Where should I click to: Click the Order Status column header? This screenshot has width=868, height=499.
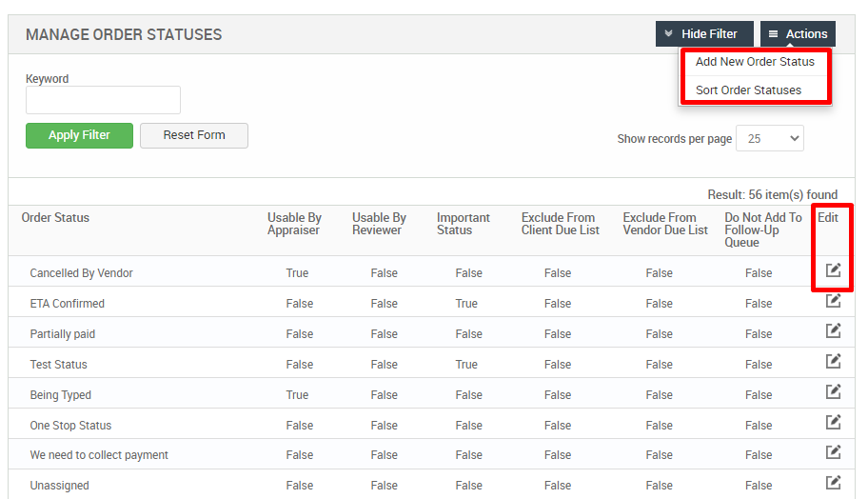55,218
